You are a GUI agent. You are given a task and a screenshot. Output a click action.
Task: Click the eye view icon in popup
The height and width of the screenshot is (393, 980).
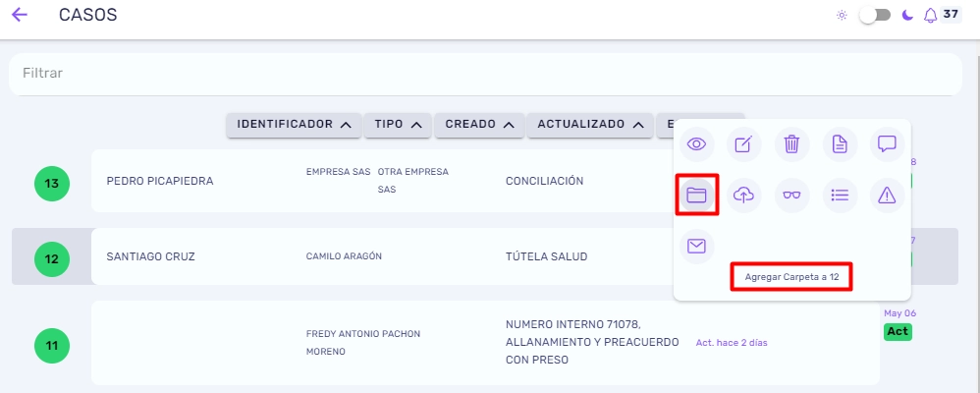coord(696,144)
